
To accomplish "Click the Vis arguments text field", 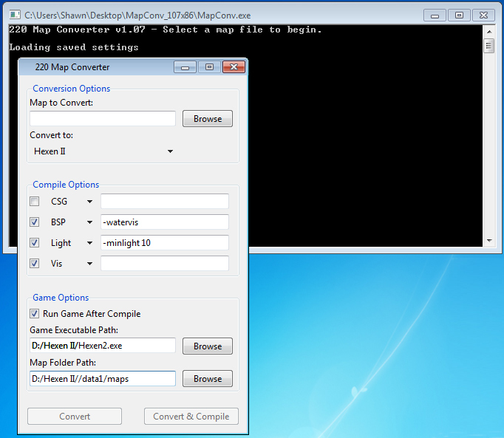I will click(165, 264).
